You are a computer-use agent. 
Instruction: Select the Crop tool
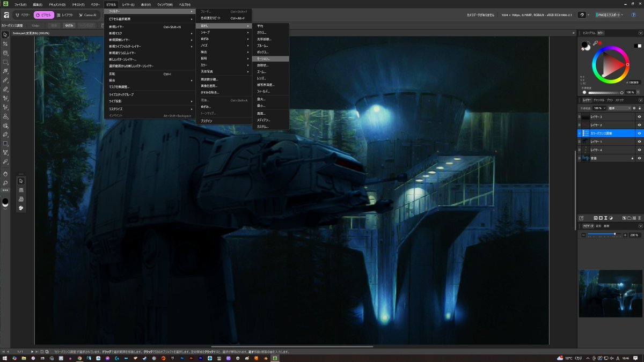(5, 44)
